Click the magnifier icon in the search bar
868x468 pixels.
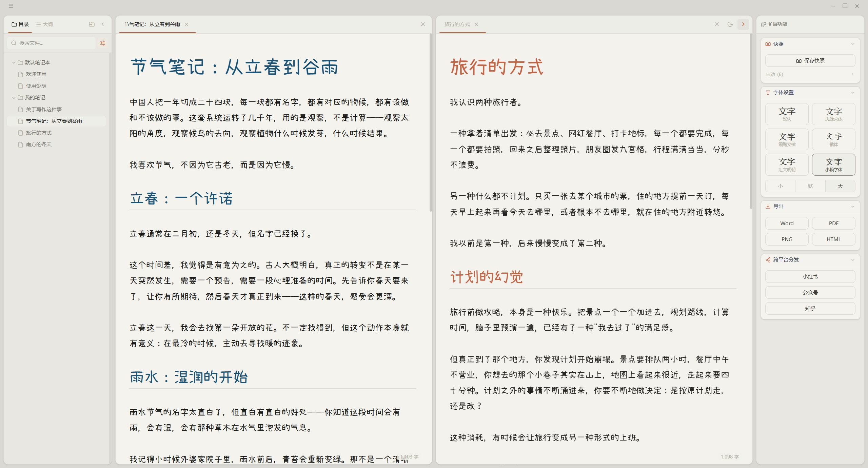14,43
